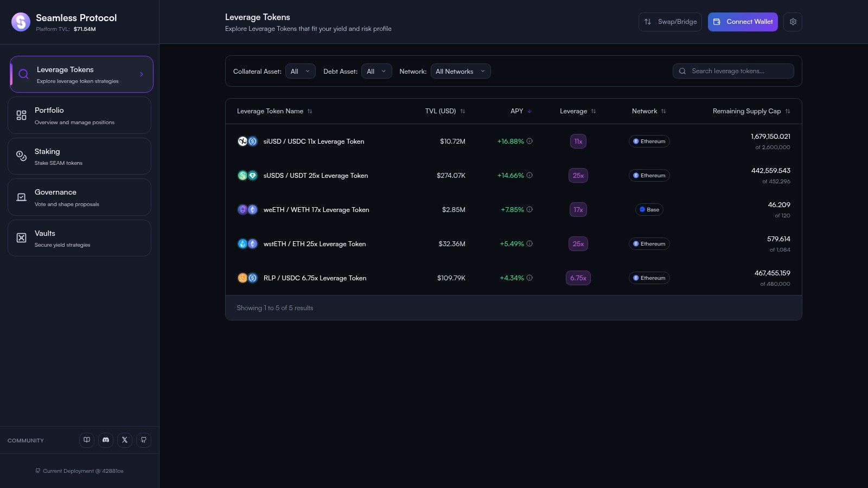
Task: Select Portfolio in the sidebar
Action: [x=79, y=115]
